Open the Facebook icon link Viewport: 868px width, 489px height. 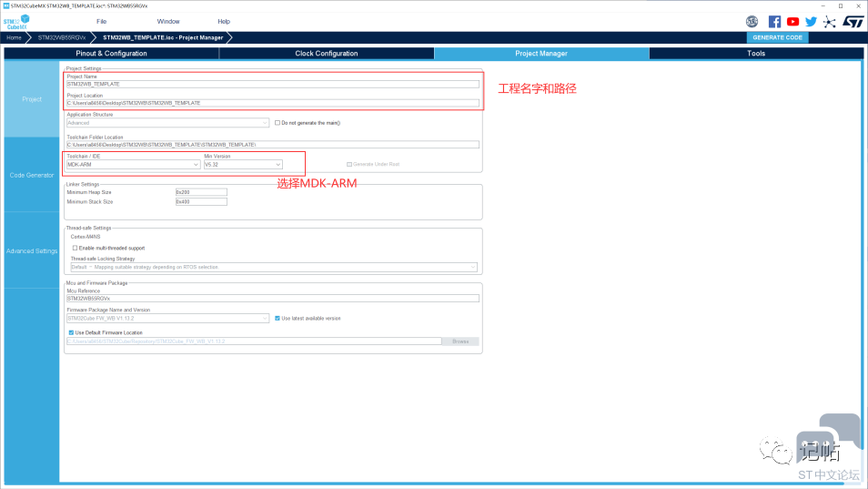tap(774, 21)
